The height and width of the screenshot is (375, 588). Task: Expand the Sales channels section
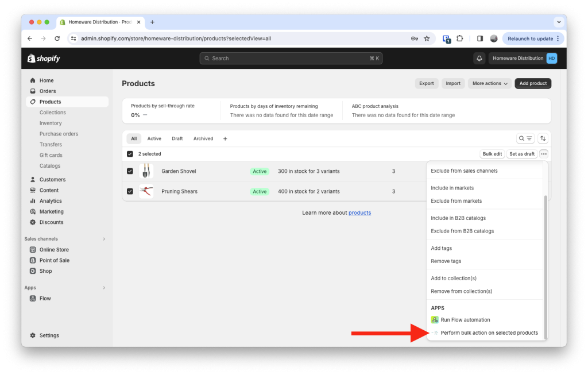(104, 239)
